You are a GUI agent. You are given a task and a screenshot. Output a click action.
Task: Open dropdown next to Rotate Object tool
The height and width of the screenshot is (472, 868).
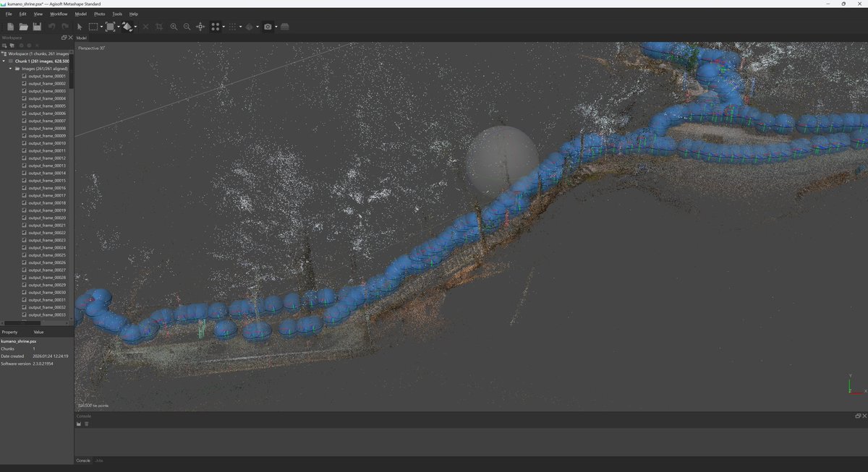(135, 27)
